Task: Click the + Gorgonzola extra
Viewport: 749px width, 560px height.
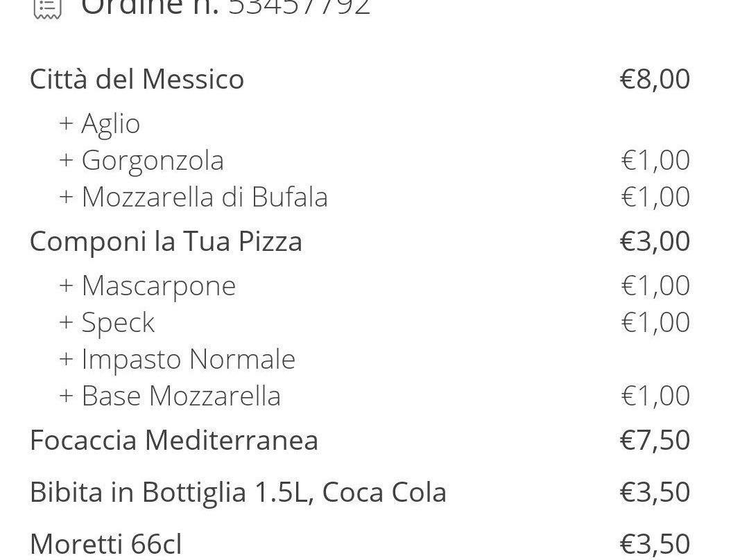Action: click(141, 161)
